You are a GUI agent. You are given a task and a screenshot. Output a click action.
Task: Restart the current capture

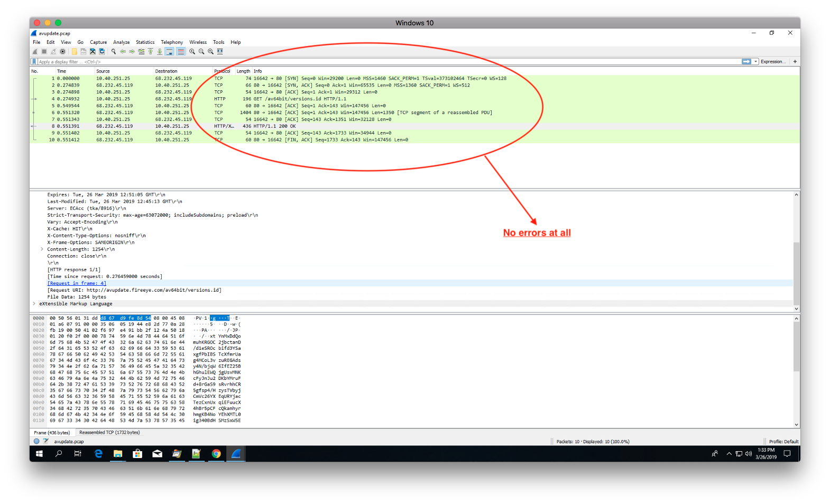click(x=53, y=52)
